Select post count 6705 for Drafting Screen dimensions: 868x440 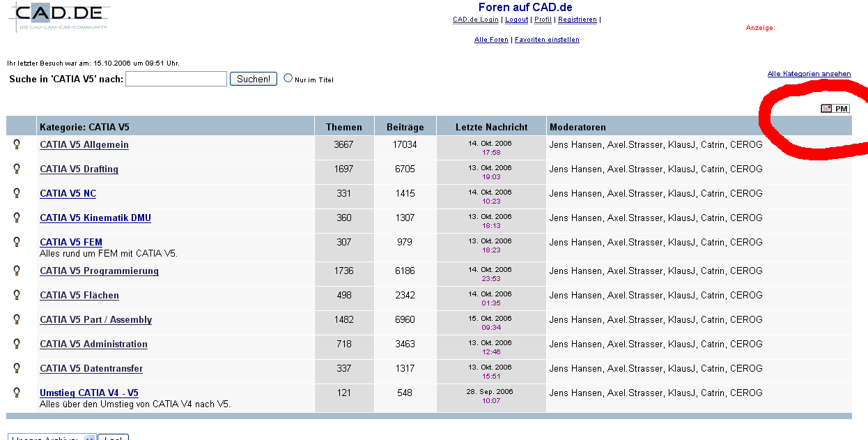pos(405,169)
